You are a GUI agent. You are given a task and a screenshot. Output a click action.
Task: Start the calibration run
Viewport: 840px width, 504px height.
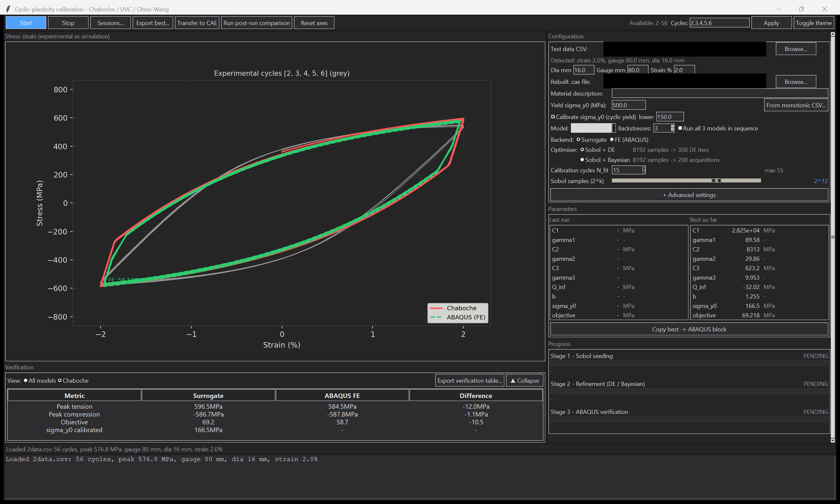[26, 23]
